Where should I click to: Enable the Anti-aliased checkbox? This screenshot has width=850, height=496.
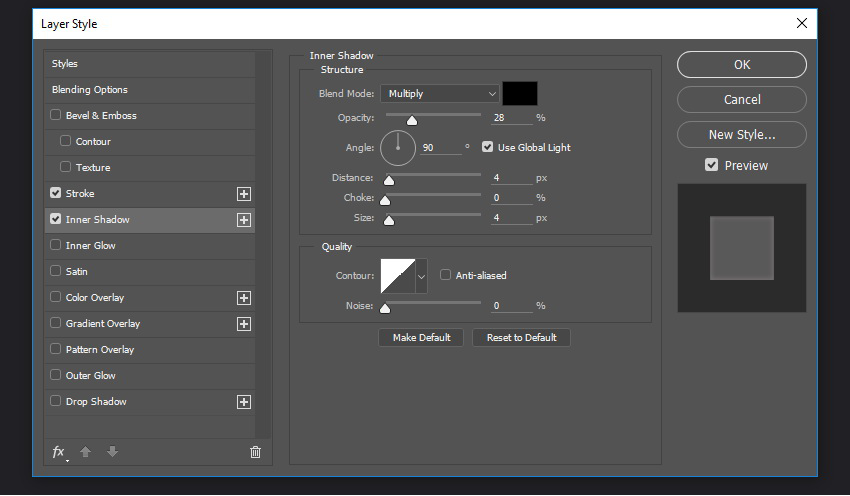[x=445, y=275]
